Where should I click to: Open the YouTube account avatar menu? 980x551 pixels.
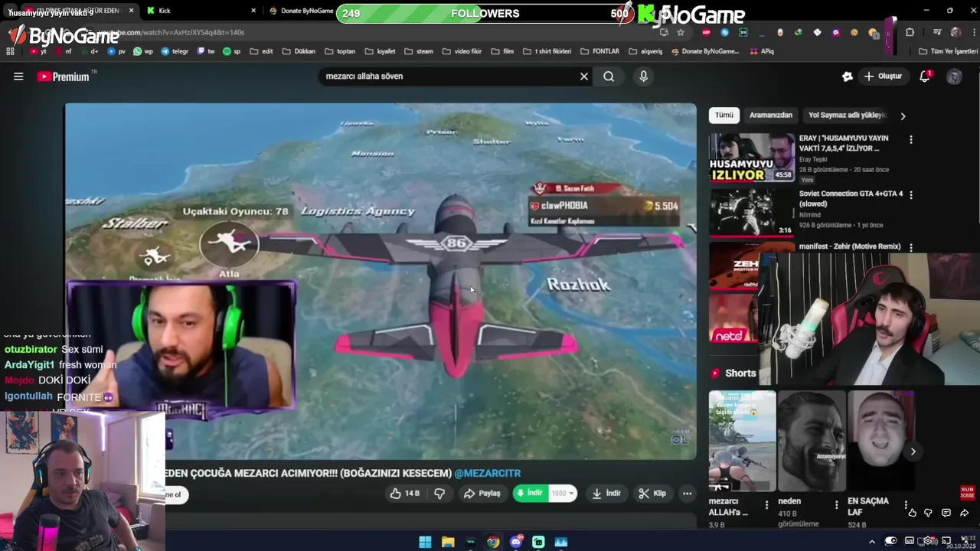point(954,77)
